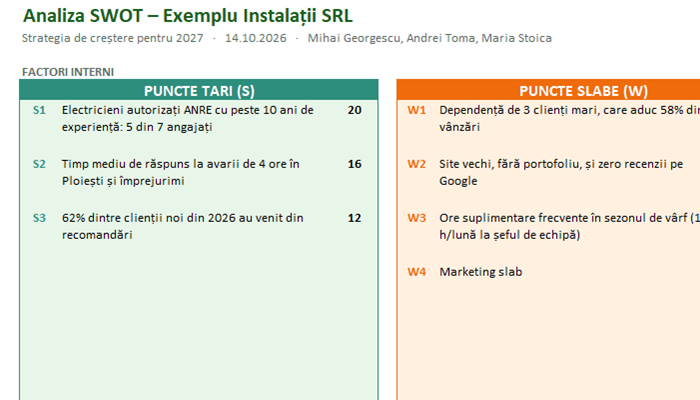The height and width of the screenshot is (400, 700).
Task: Select the 'FACTORI INTERNI' label
Action: [x=68, y=72]
